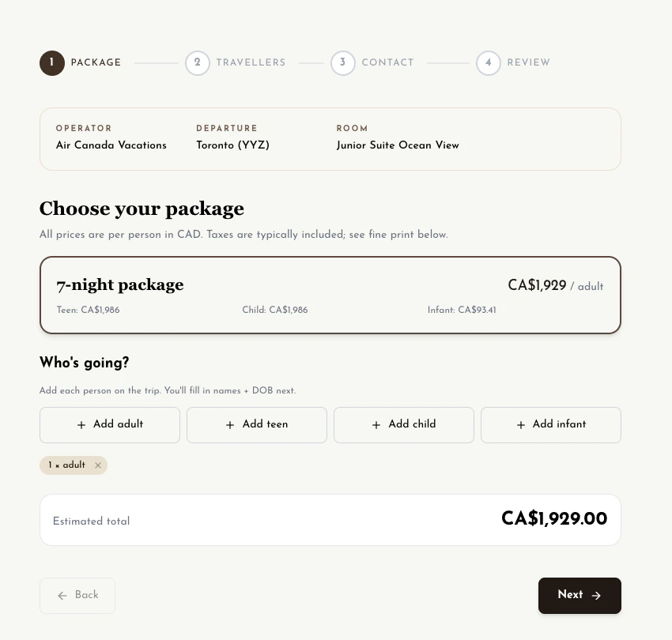Jump to step 4 Review circle
Screen dimensions: 672x640
point(488,63)
